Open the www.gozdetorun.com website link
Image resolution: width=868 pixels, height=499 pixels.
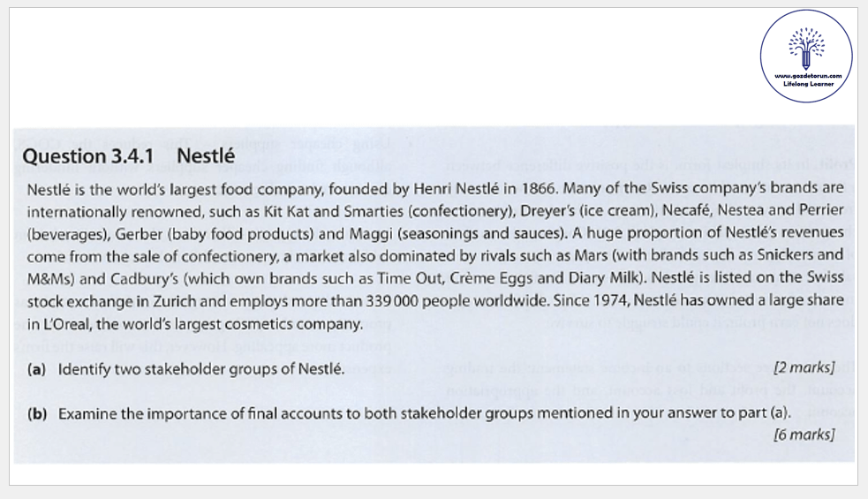coord(807,76)
